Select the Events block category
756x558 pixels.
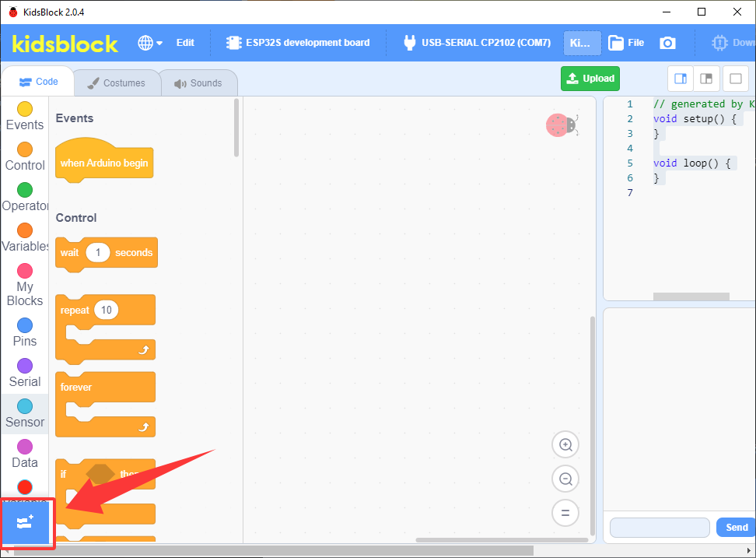pyautogui.click(x=25, y=116)
